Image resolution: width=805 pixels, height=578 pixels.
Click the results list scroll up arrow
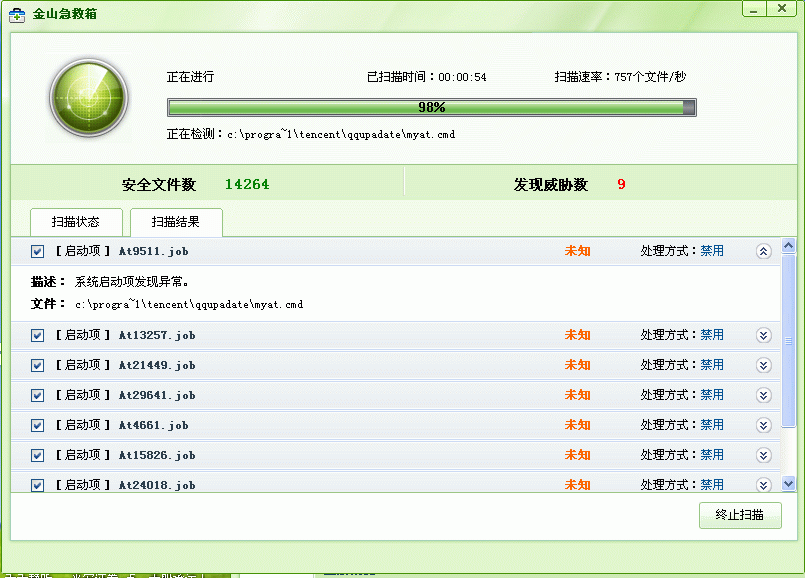tap(788, 245)
